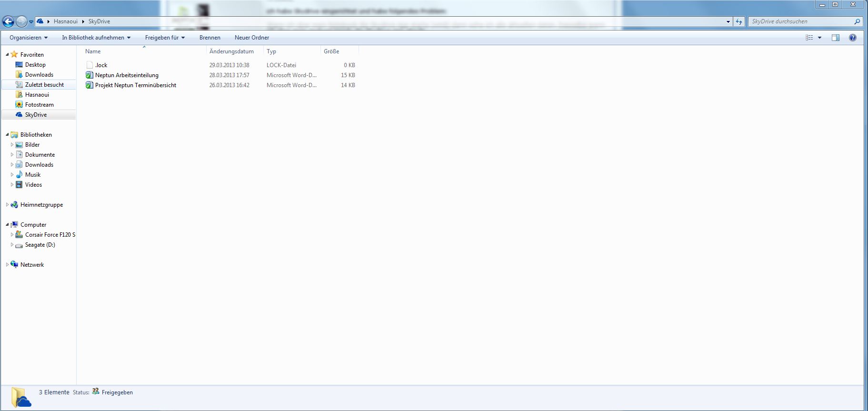Viewport: 868px width, 411px height.
Task: Open the Musik library
Action: pos(33,175)
